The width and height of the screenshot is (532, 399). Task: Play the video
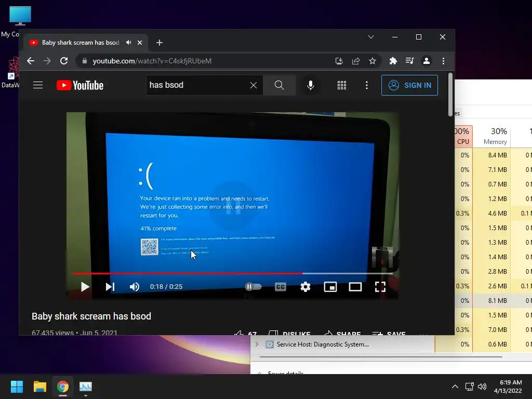coord(85,287)
